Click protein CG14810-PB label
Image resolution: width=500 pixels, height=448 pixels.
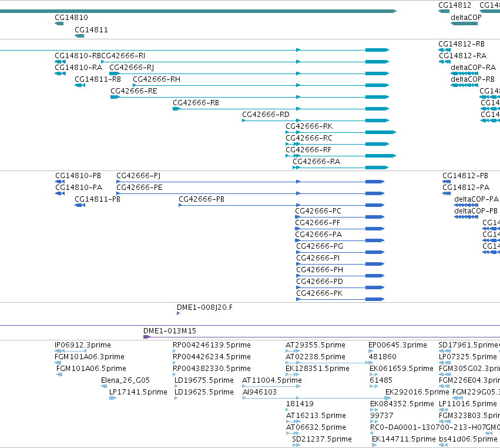78,176
